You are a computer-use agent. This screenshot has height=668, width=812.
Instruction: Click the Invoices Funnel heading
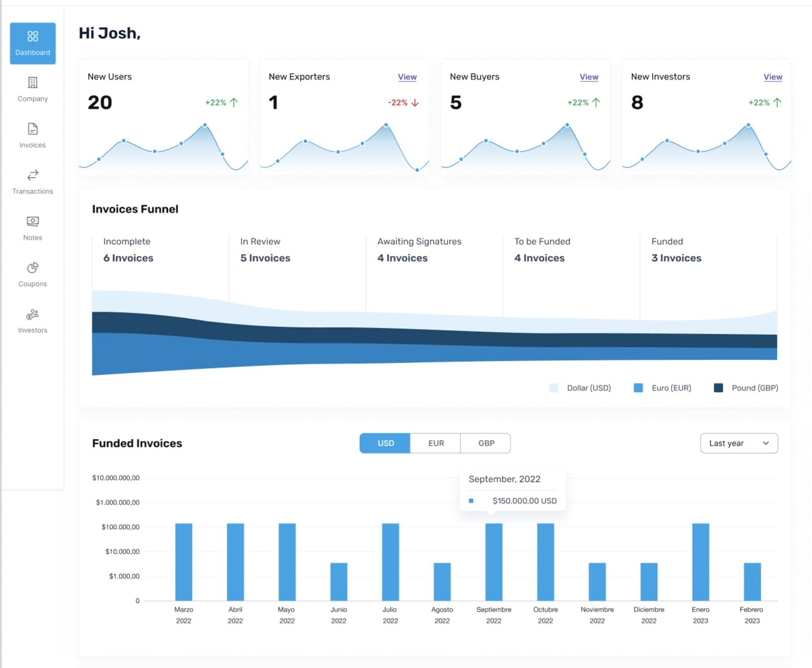(135, 209)
